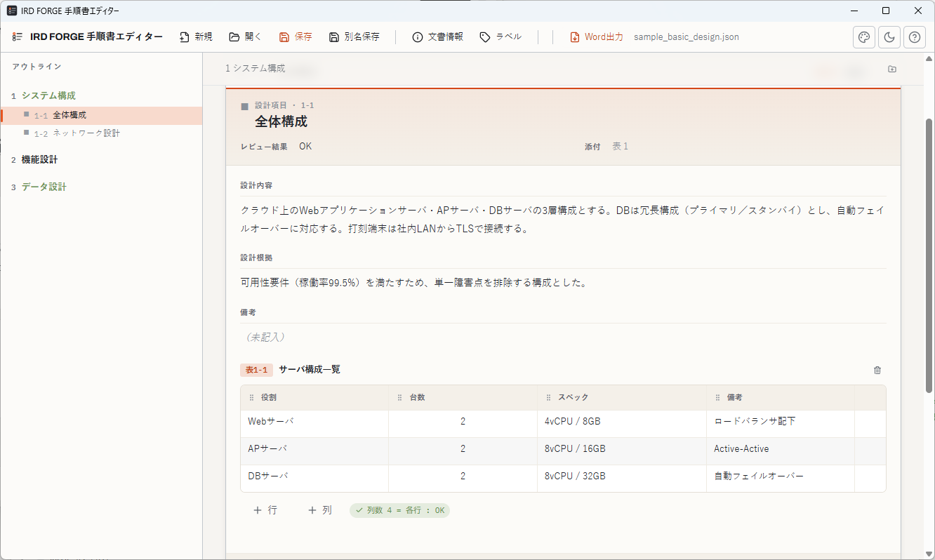Click 台数 cell in Webサーバ row
This screenshot has width=935, height=560.
tap(463, 424)
